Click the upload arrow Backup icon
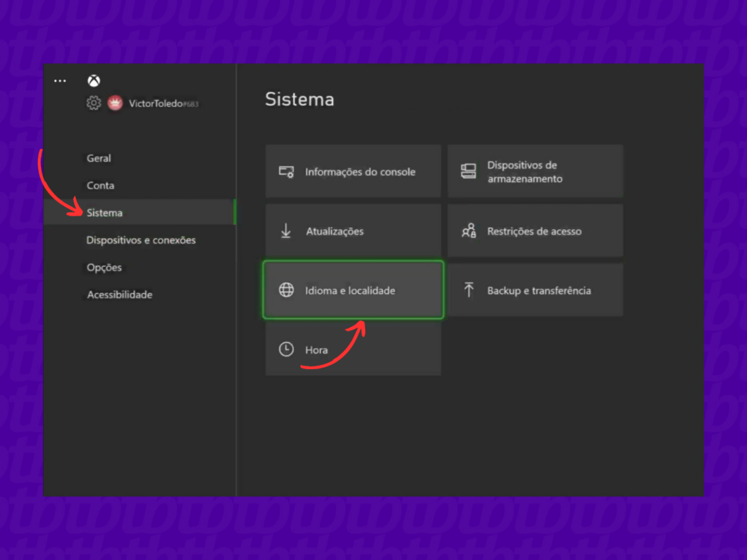 [x=469, y=290]
